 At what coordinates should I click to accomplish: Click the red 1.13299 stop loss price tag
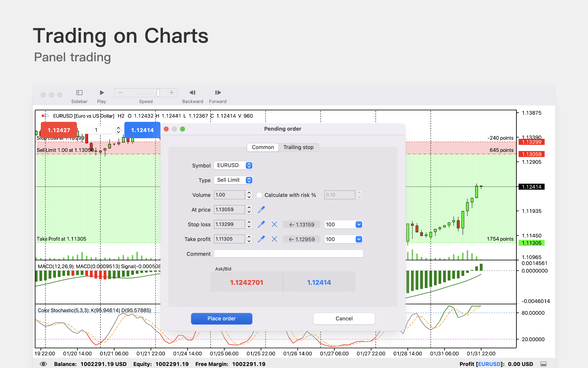pyautogui.click(x=531, y=142)
